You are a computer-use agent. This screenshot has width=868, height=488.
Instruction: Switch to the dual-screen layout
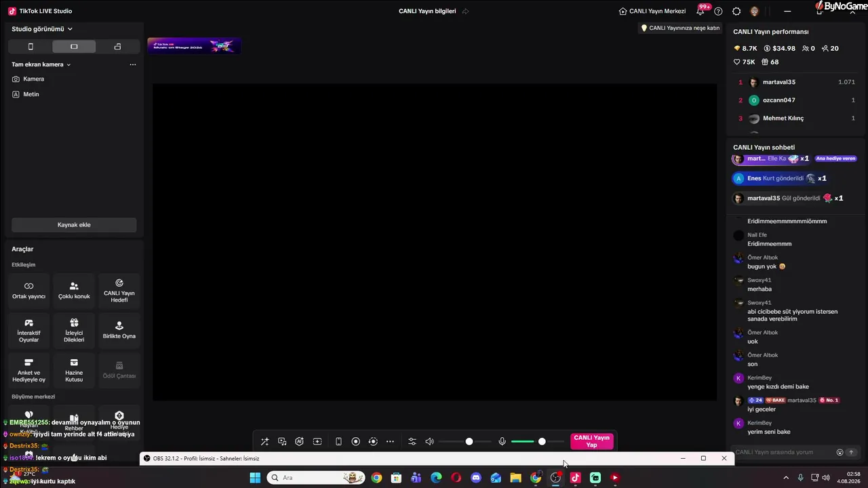pos(117,47)
